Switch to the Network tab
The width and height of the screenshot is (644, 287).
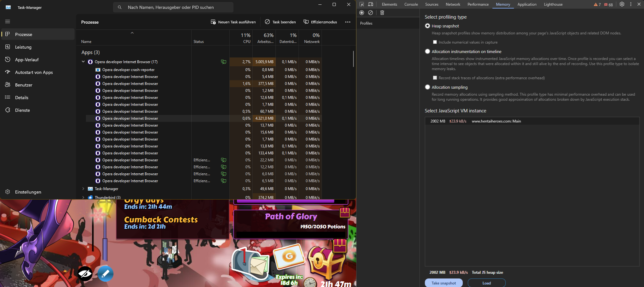(453, 4)
